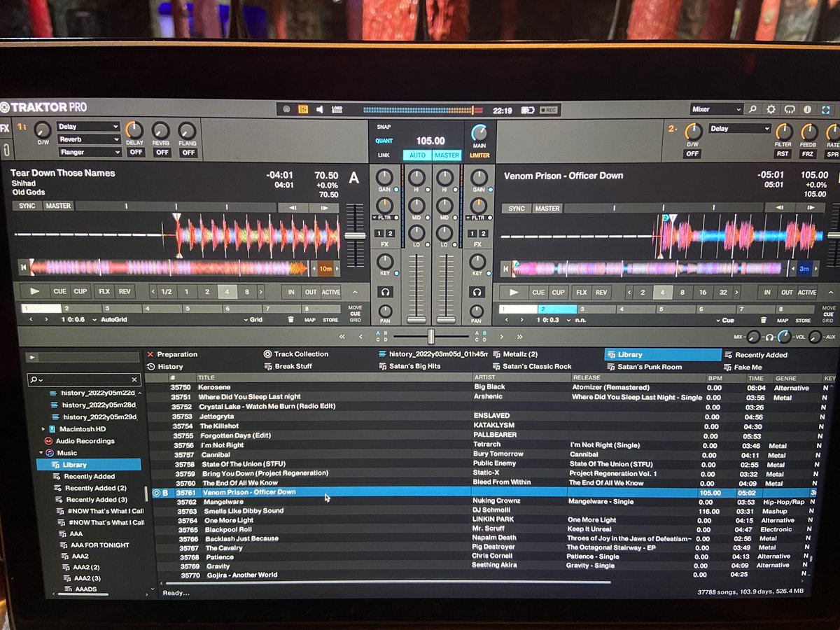Open the Delay effect dropdown in FX 1
This screenshot has width=840, height=630.
pyautogui.click(x=88, y=127)
